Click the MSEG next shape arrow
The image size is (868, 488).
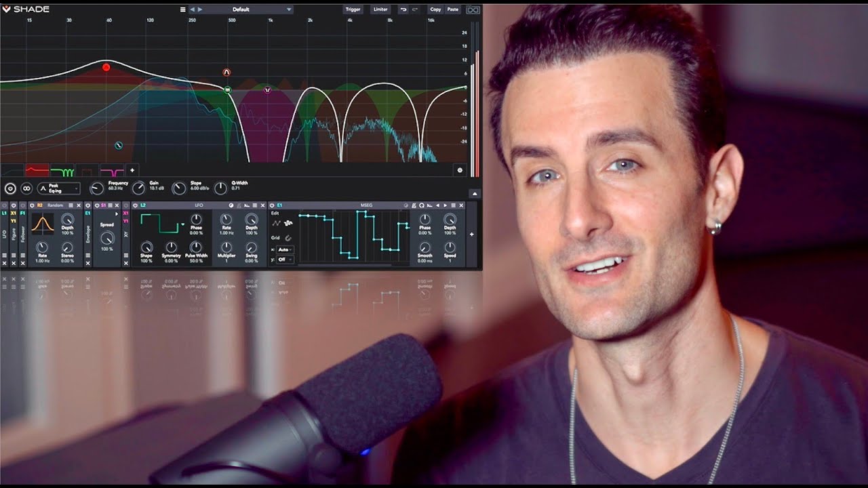click(x=446, y=205)
